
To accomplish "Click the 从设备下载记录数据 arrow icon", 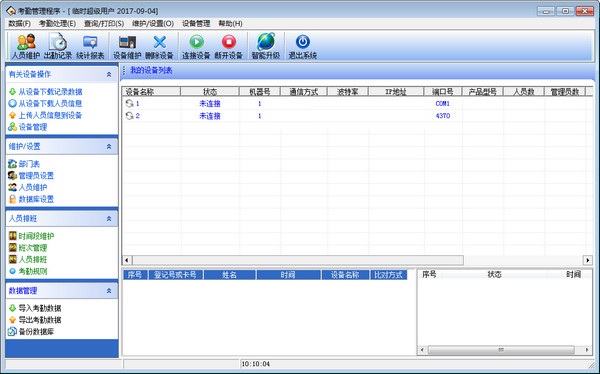I will [12, 91].
